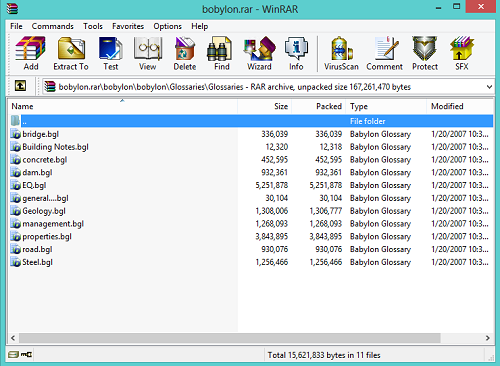Click the modified date for Steel.bgl
This screenshot has width=500, height=366.
(x=460, y=262)
